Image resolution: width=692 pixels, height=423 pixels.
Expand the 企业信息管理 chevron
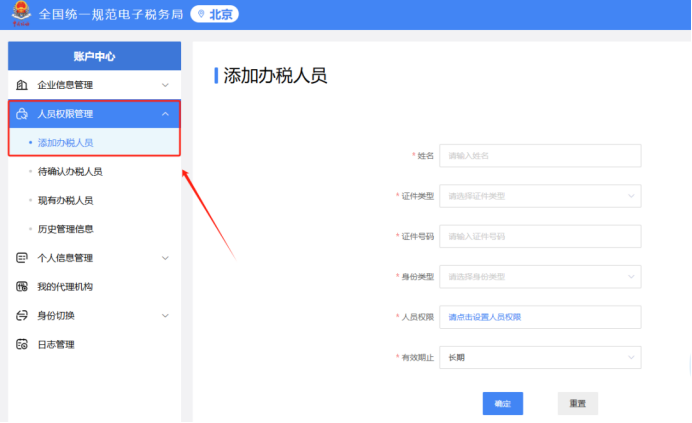(165, 85)
